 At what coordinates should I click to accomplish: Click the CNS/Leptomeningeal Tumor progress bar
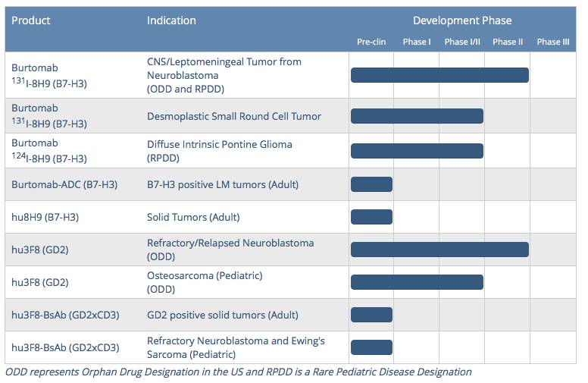[439, 75]
